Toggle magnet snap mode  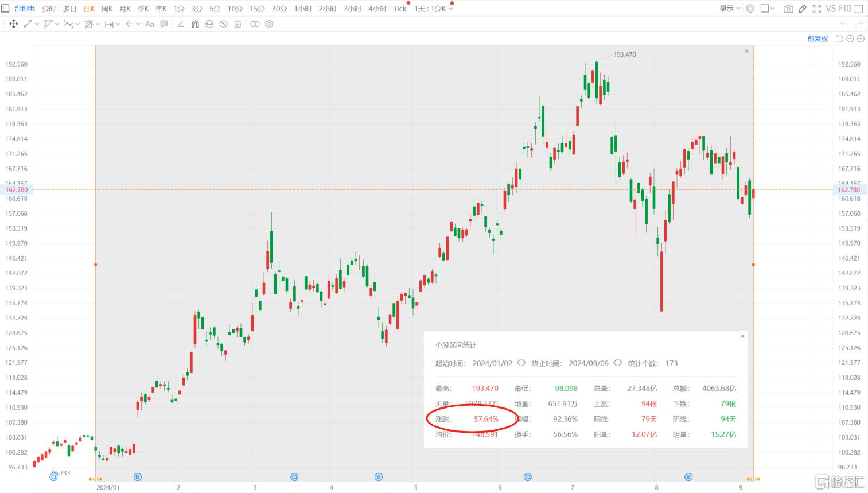(195, 24)
